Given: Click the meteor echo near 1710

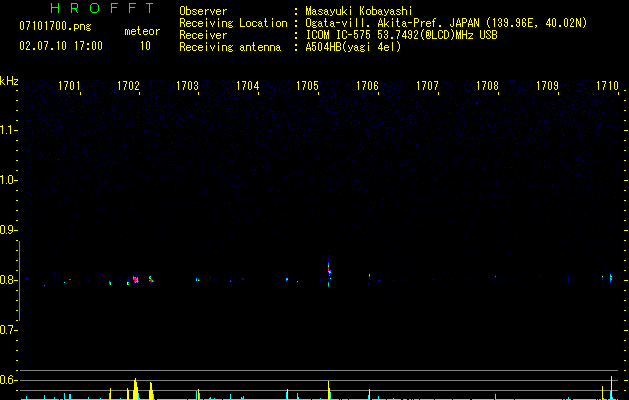Looking at the screenshot, I should pos(611,278).
